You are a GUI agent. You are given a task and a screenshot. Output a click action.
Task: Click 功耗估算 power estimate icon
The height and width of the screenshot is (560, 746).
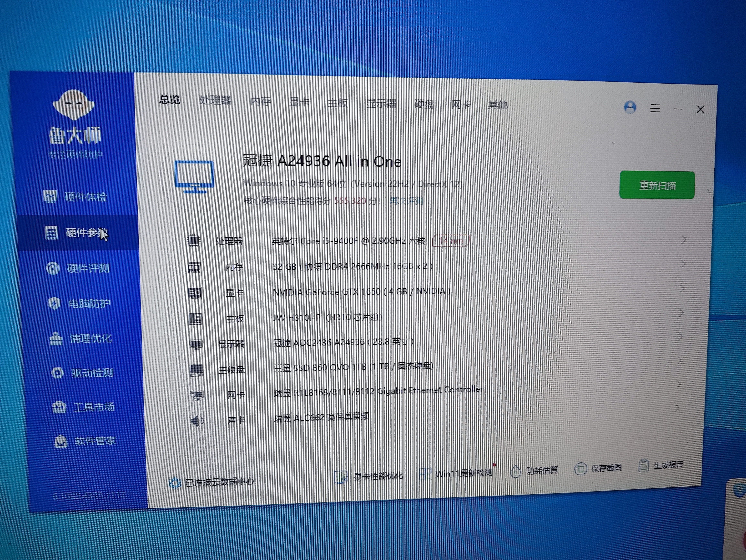click(515, 471)
